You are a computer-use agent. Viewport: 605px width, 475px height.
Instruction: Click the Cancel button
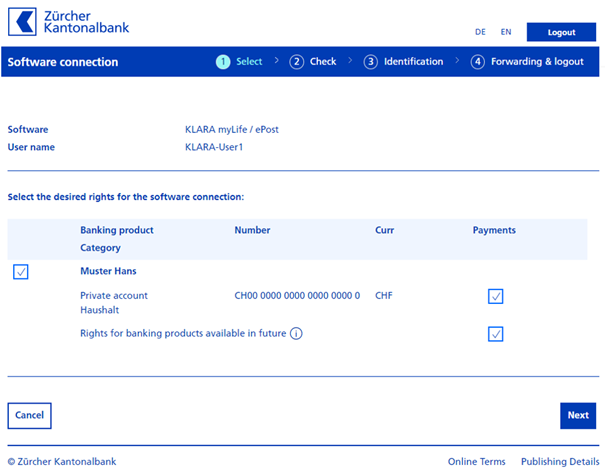pos(29,416)
